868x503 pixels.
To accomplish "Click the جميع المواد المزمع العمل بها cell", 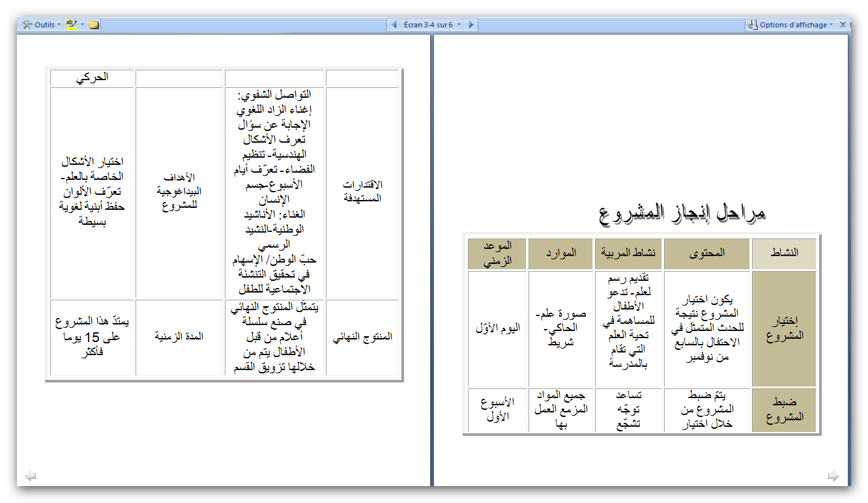I will [x=560, y=410].
